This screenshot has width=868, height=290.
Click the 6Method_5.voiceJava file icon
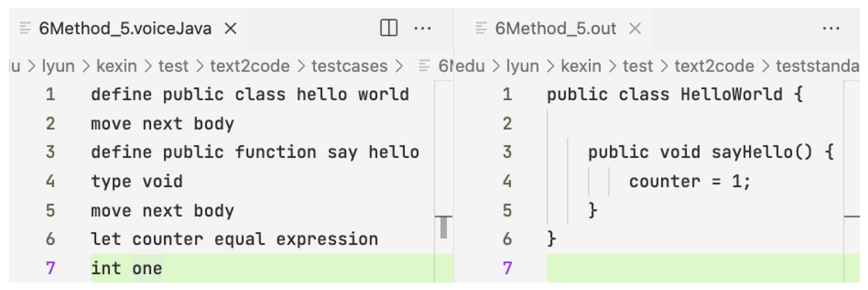coord(25,28)
